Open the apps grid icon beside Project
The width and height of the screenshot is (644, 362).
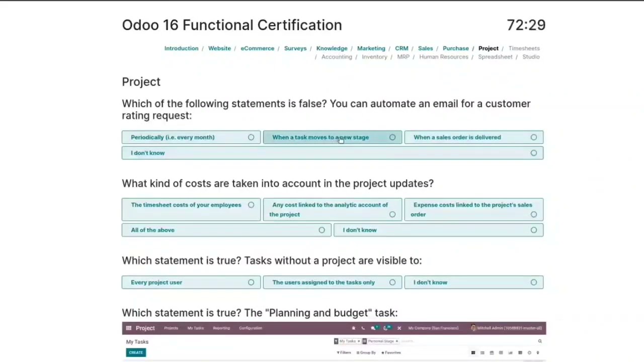point(129,328)
